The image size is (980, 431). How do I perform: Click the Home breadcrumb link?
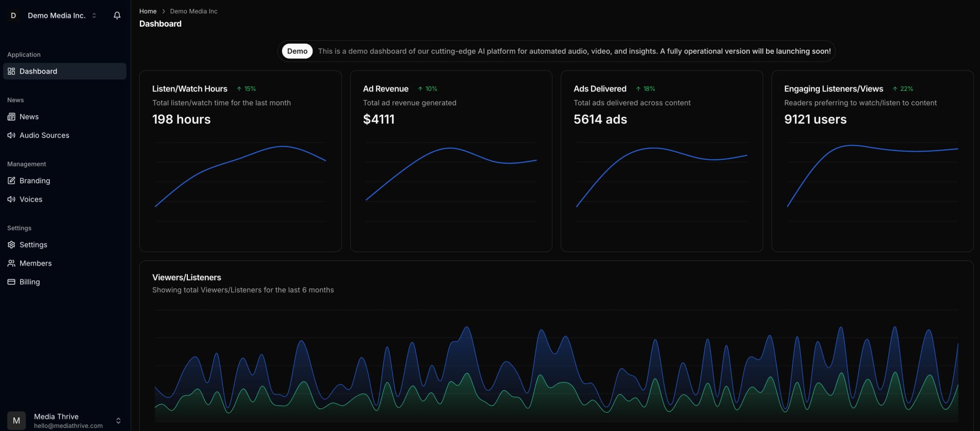[148, 11]
